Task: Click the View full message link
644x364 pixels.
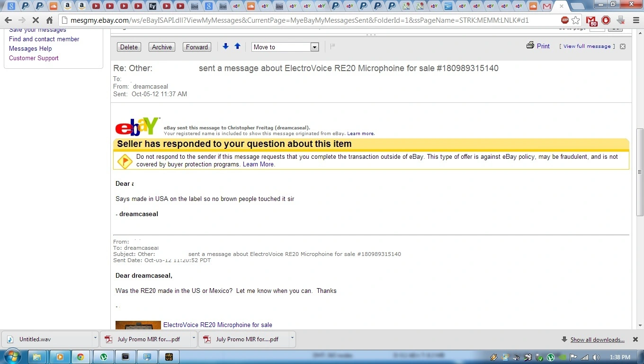Action: coord(587,46)
